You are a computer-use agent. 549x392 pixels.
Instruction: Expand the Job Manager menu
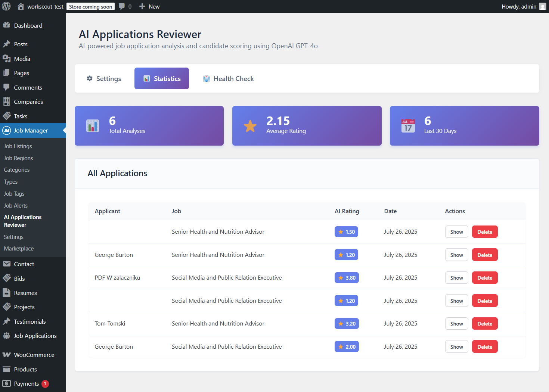(31, 130)
